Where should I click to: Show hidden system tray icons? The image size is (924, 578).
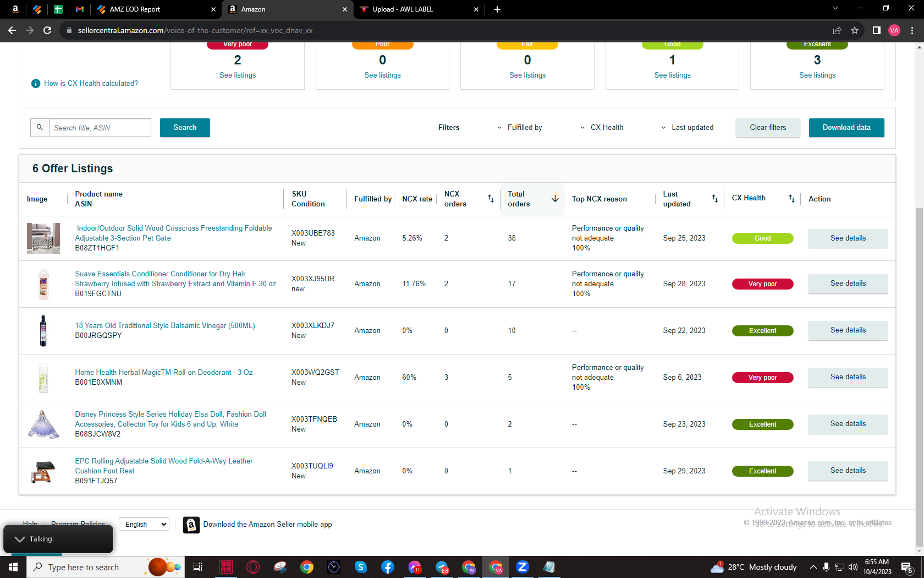[813, 567]
